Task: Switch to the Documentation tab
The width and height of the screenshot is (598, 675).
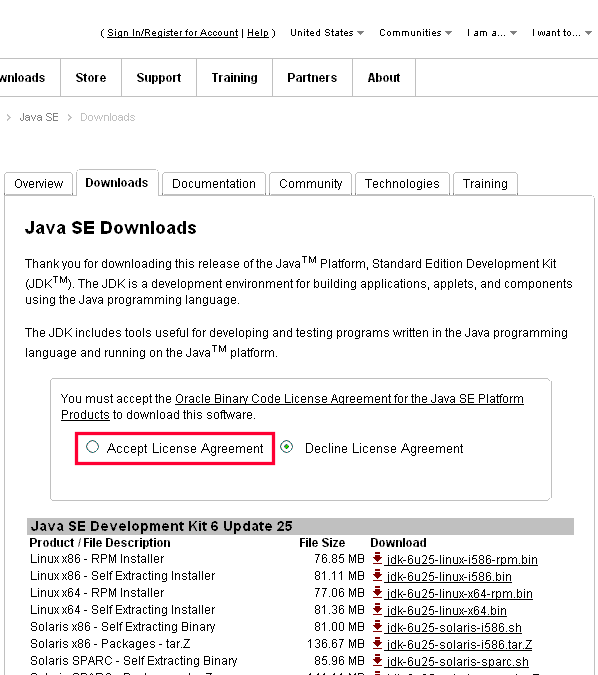Action: tap(214, 184)
